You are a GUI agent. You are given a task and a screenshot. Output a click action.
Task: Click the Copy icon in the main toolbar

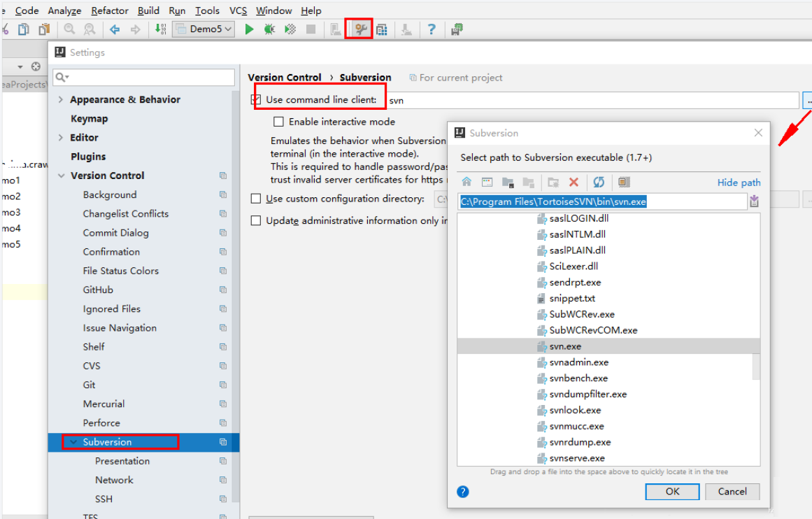(24, 29)
